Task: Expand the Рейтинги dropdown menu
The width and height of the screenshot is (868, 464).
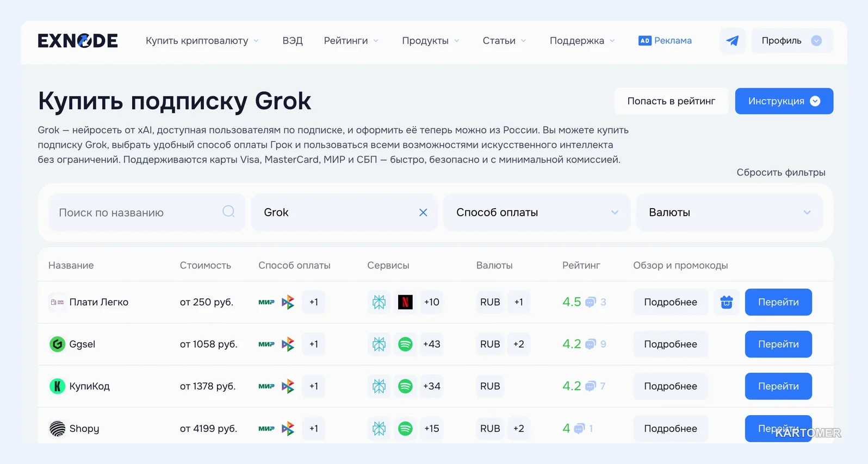Action: pyautogui.click(x=351, y=41)
